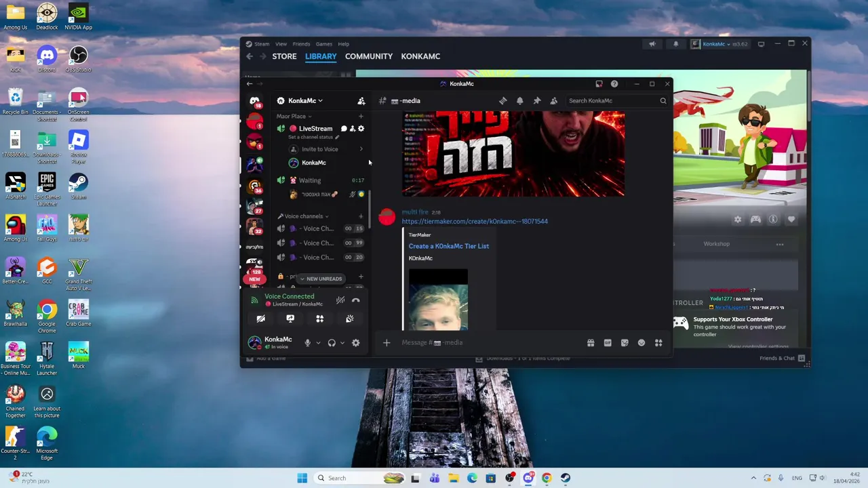Send a gift icon in message bar
Screen dimensions: 868x488
(591, 343)
